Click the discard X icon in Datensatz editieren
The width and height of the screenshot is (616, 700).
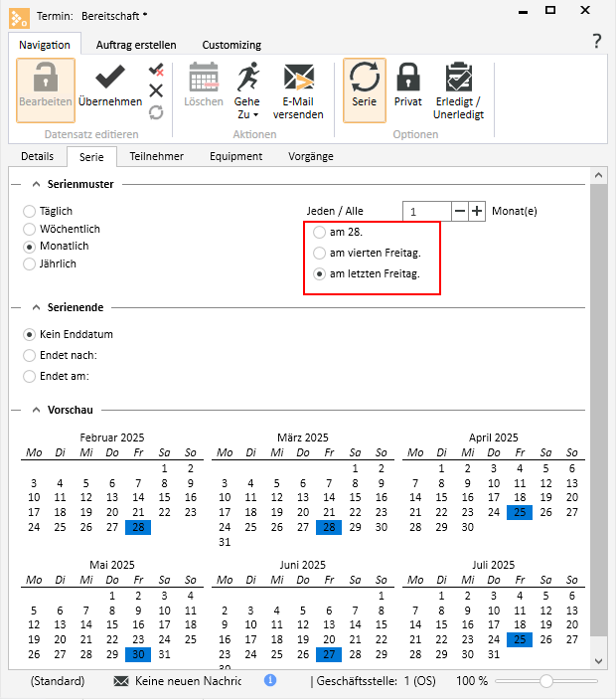tap(156, 90)
